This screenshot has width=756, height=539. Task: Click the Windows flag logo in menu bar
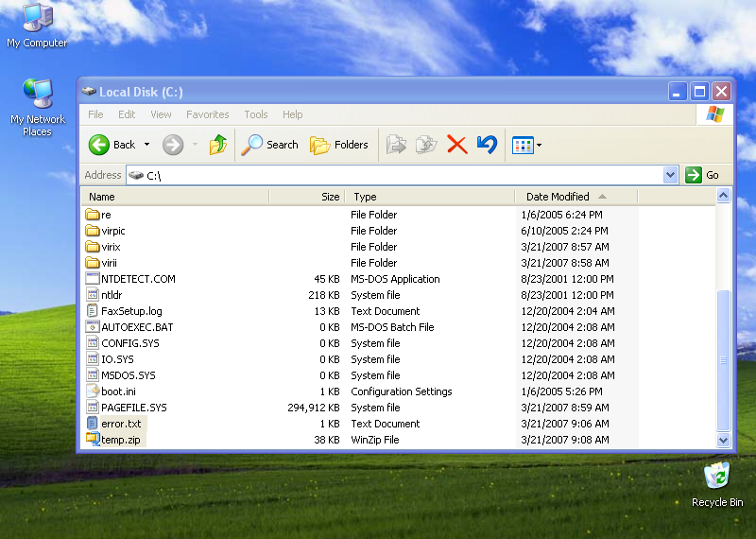coord(715,114)
